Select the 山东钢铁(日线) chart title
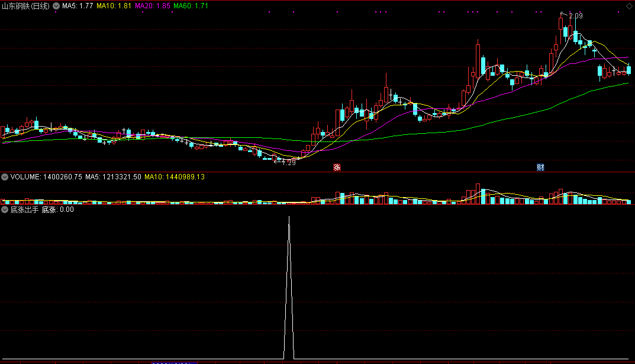 [25, 6]
